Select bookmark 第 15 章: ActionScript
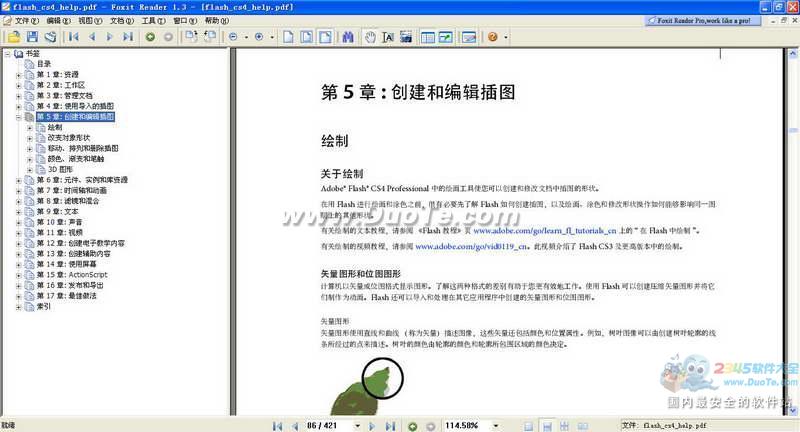The image size is (800, 432). pos(72,275)
